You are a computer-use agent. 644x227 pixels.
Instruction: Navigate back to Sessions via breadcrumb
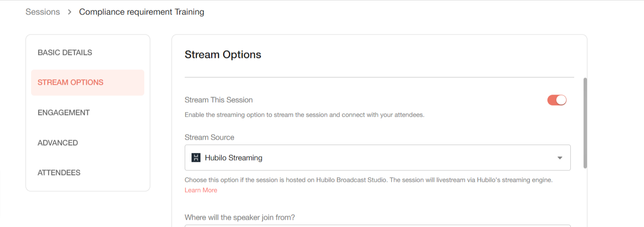43,12
